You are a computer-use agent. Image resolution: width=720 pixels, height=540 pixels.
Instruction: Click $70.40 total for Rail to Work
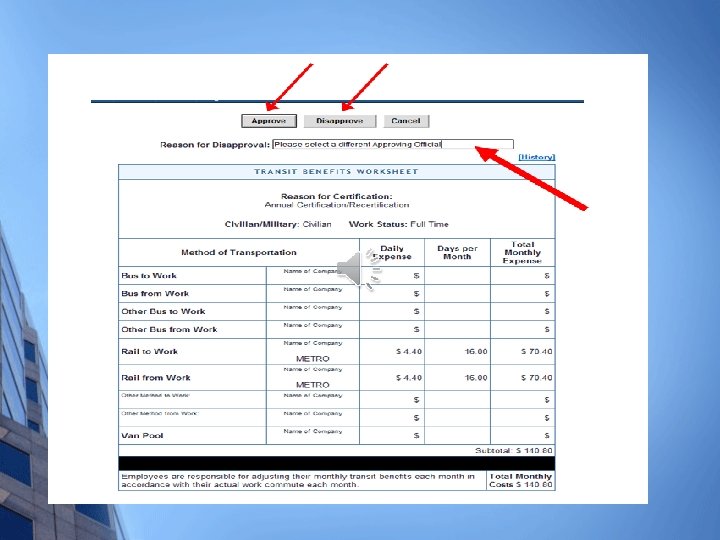click(x=536, y=351)
